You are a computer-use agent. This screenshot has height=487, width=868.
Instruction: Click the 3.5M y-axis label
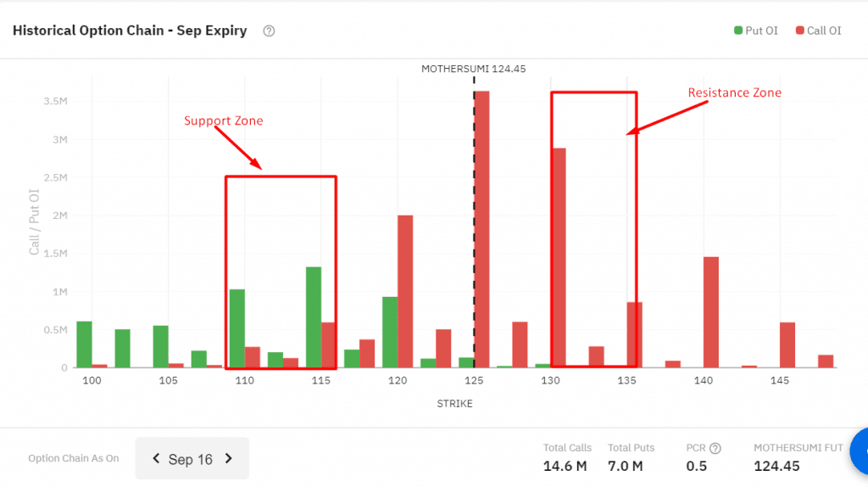click(55, 102)
